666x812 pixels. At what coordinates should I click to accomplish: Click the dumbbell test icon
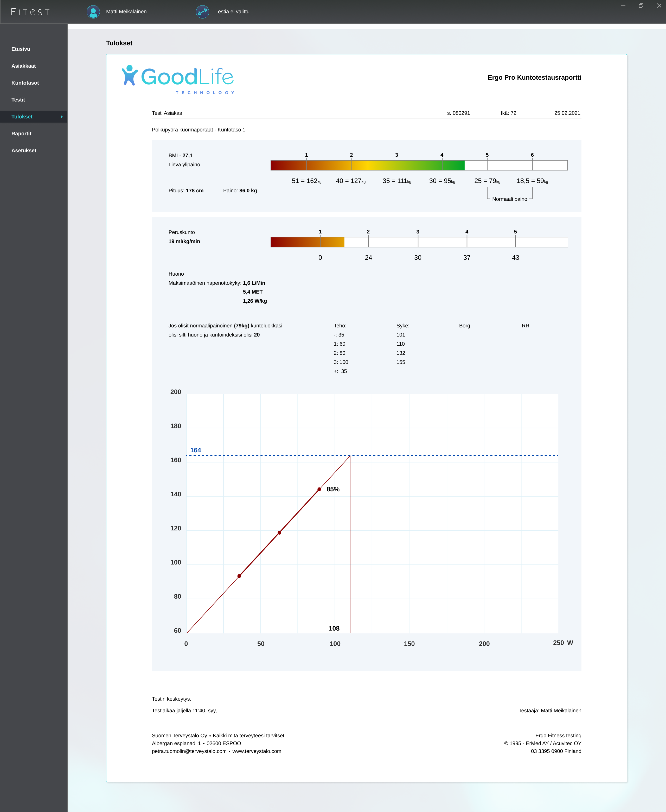[203, 11]
